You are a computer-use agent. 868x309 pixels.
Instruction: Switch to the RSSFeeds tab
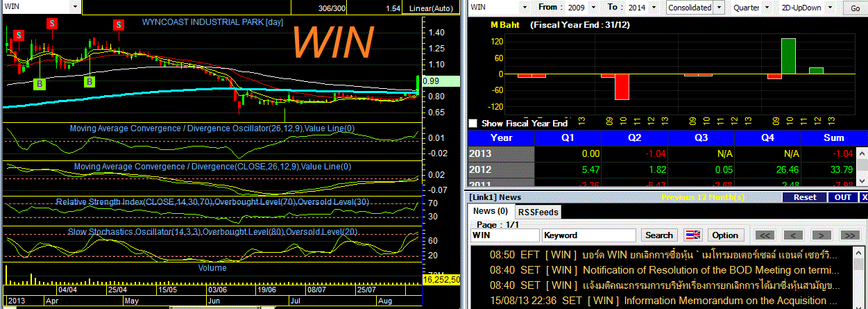pyautogui.click(x=538, y=212)
